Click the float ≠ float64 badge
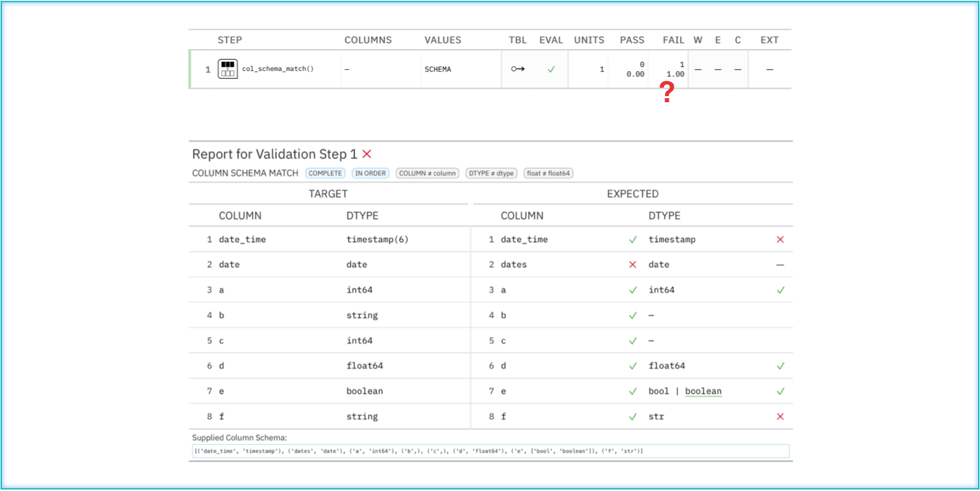 click(548, 173)
